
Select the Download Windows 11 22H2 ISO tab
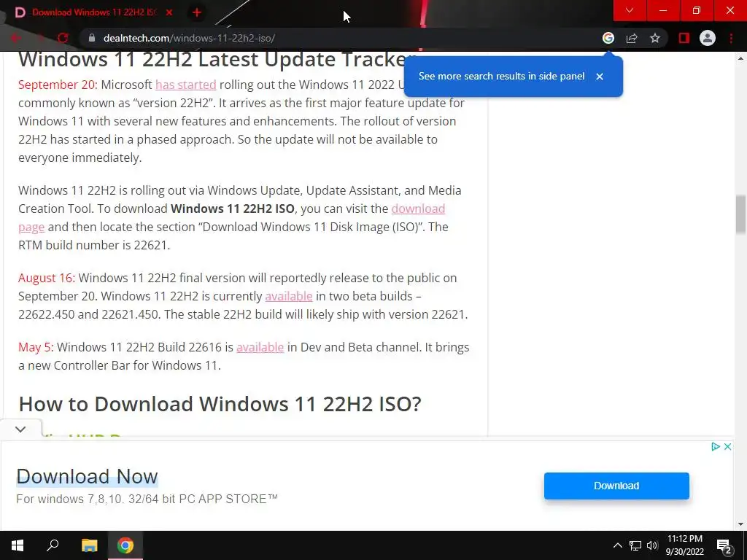[93, 13]
